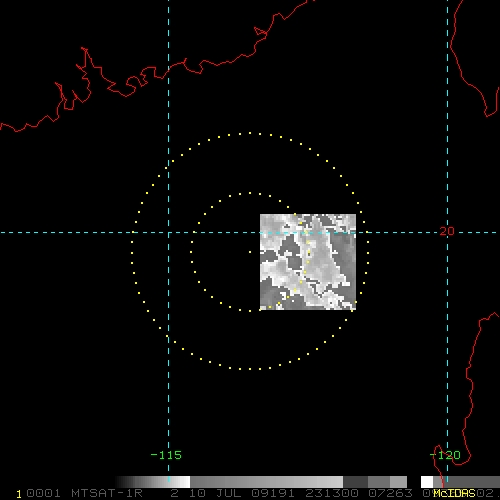This screenshot has width=500, height=500.
Task: Click the grayscale satellite image patch
Action: 308,262
